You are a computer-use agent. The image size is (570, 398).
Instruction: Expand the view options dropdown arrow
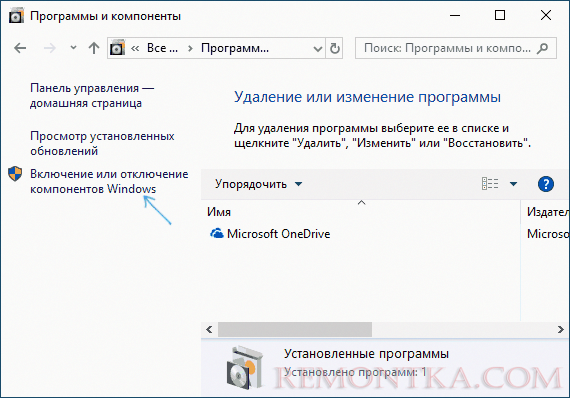tap(513, 184)
